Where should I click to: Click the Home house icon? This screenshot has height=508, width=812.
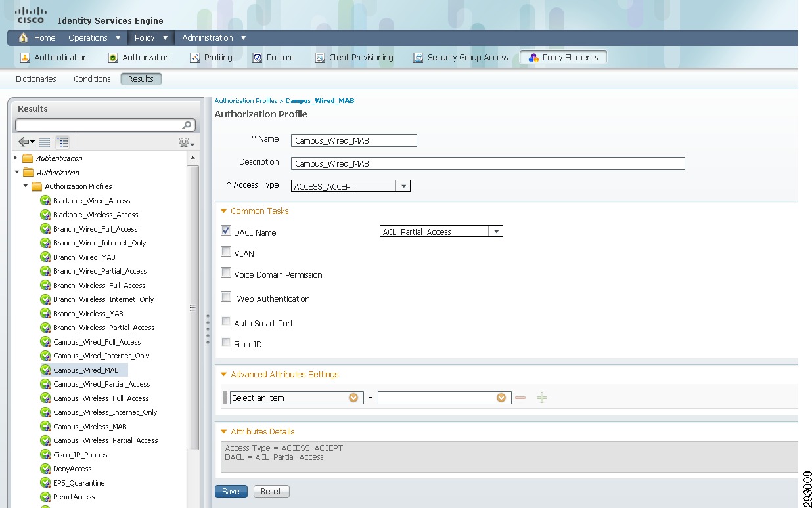coord(24,38)
